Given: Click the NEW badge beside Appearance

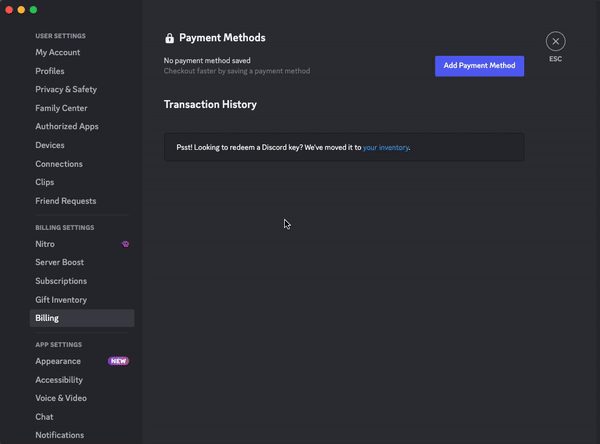Looking at the screenshot, I should (x=118, y=361).
